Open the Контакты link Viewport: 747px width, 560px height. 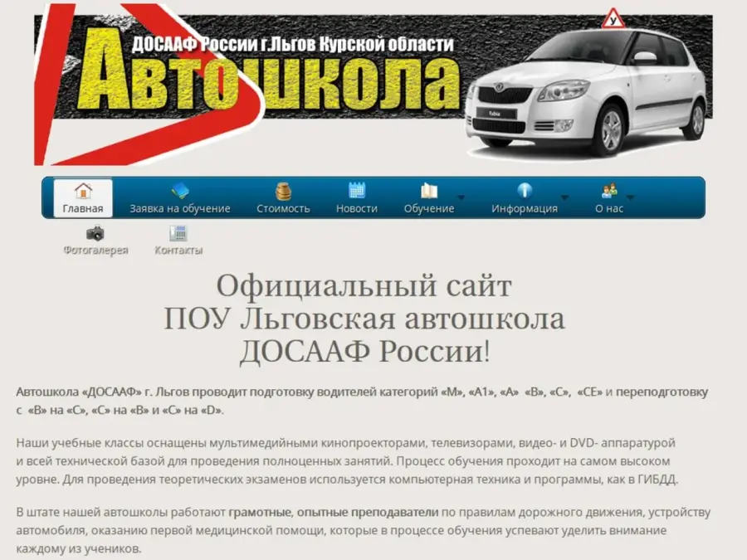click(x=178, y=250)
